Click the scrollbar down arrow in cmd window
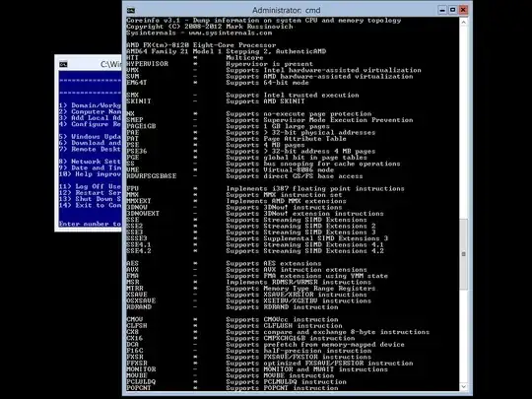Image resolution: width=532 pixels, height=399 pixels. pos(463,386)
